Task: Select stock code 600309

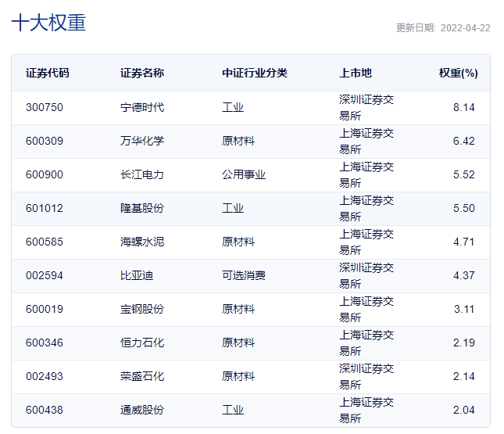Action: click(x=45, y=141)
